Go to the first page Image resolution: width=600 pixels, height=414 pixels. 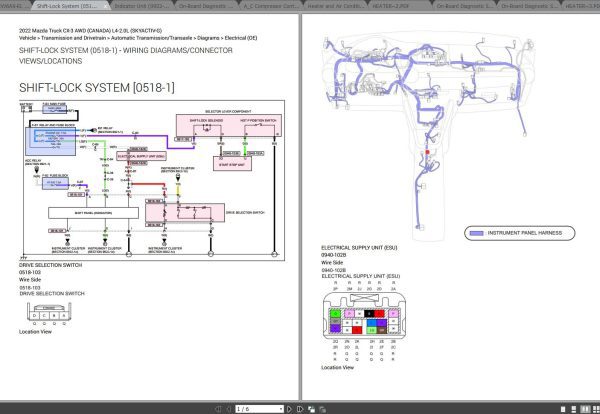tap(218, 409)
